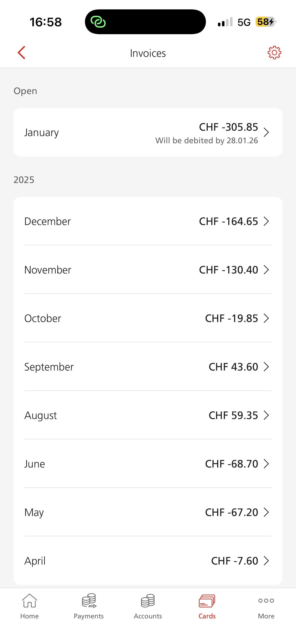
Task: Select the June invoice entry
Action: point(148,464)
